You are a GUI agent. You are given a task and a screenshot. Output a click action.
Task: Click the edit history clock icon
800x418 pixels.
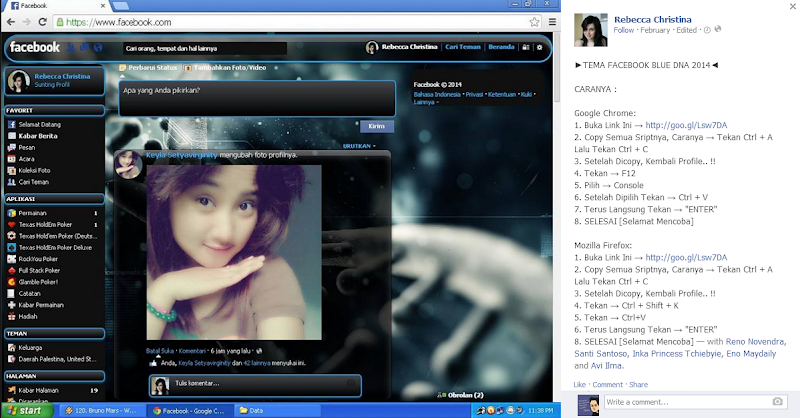coord(707,30)
